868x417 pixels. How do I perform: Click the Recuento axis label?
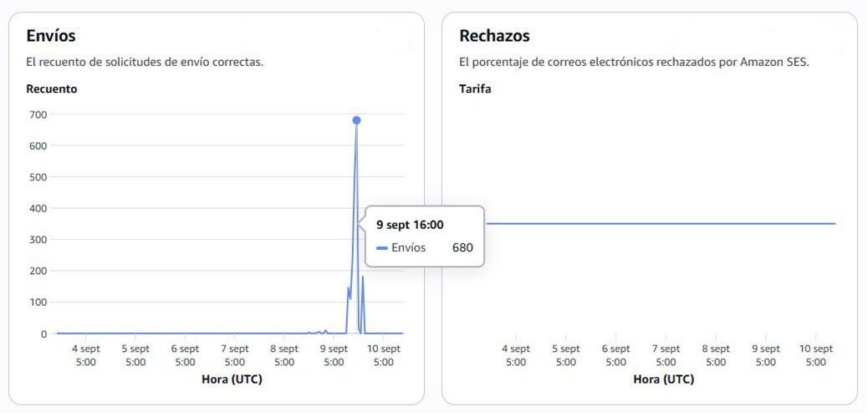pos(52,89)
